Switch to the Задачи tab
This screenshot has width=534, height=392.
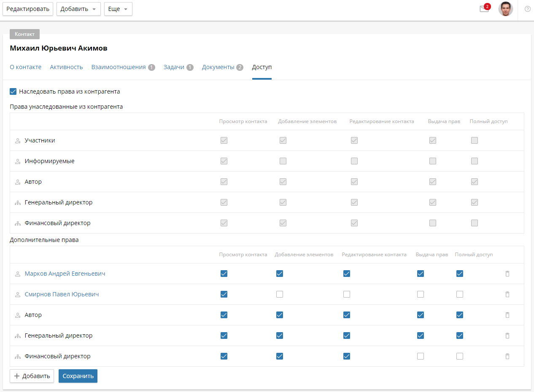click(x=174, y=67)
